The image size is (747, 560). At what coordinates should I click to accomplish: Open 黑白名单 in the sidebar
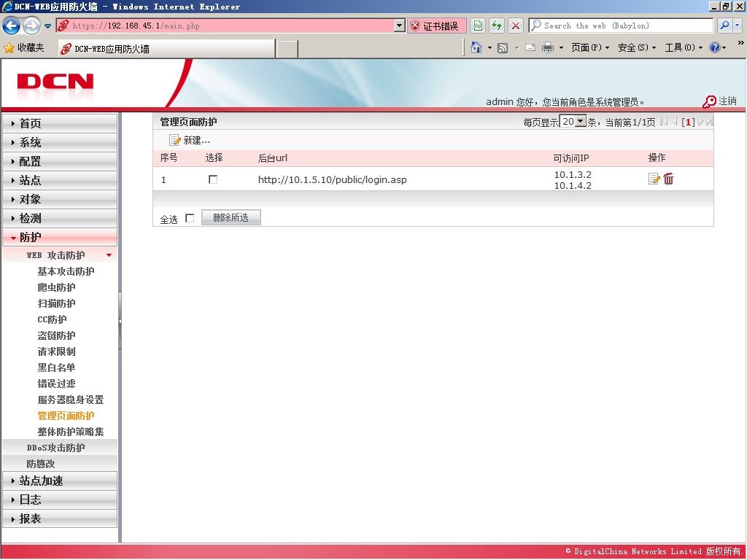(56, 367)
